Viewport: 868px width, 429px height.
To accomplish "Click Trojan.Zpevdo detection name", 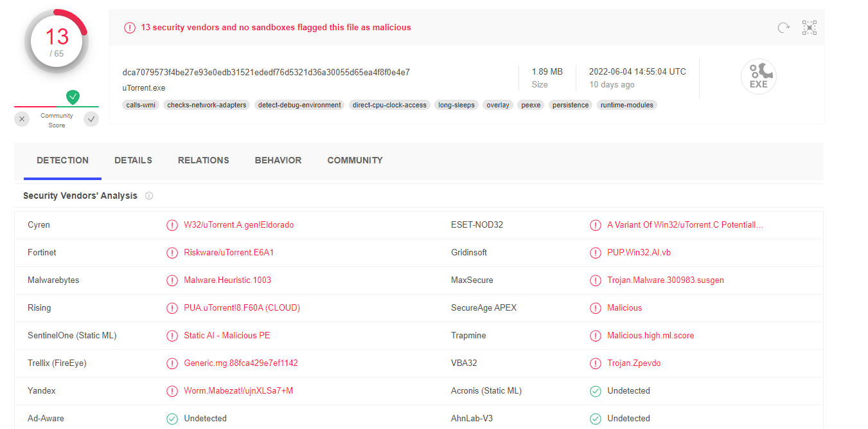I will click(634, 363).
